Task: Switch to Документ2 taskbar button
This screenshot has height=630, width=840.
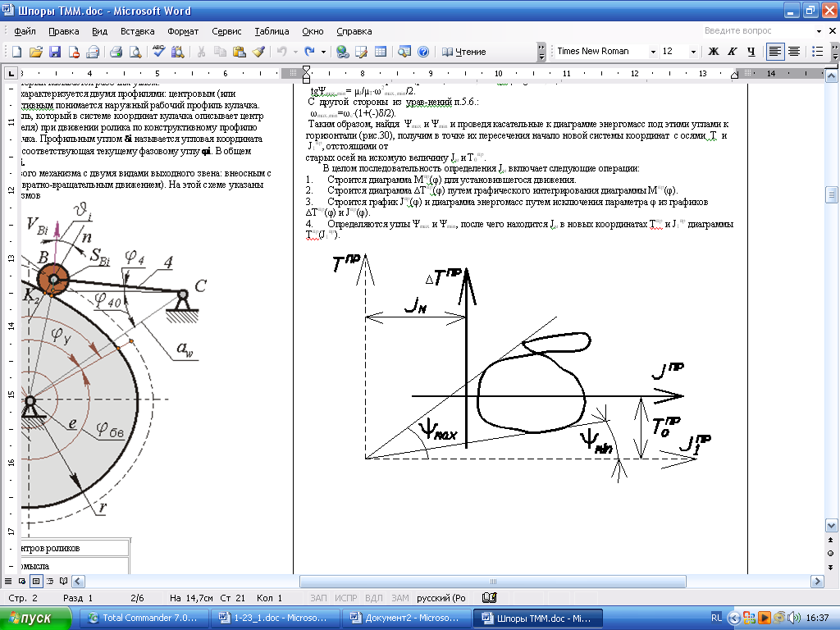Action: click(407, 618)
